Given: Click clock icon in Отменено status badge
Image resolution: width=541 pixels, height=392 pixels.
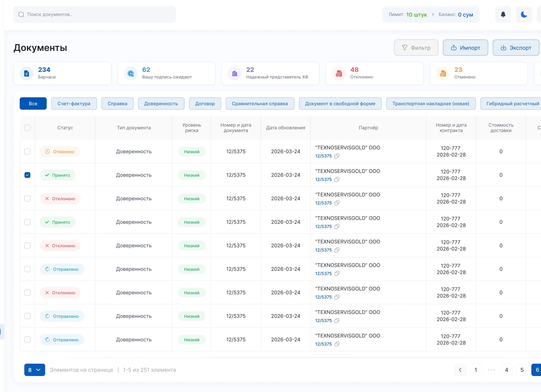Looking at the screenshot, I should (47, 151).
